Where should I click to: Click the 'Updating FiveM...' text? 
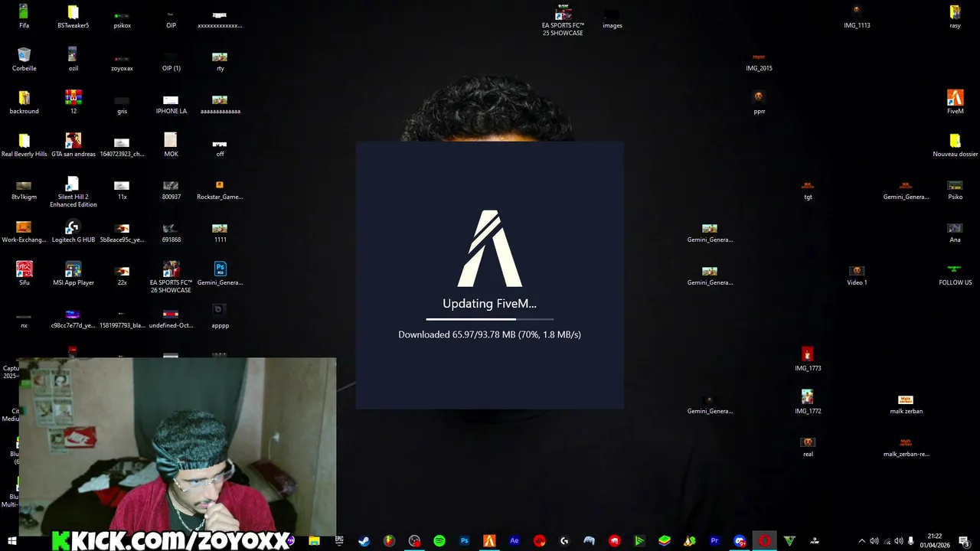click(x=490, y=304)
